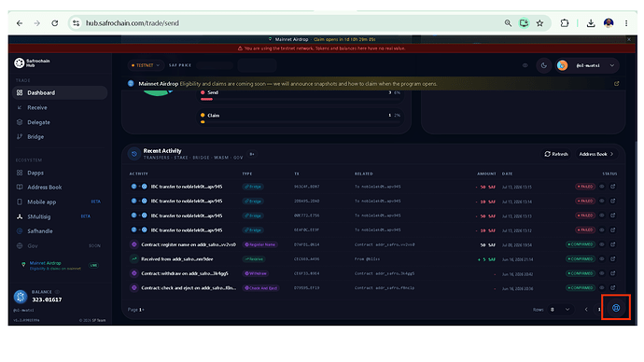Screen dimensions: 644x362
Task: Open Dapps in the sidebar
Action: coord(60,173)
